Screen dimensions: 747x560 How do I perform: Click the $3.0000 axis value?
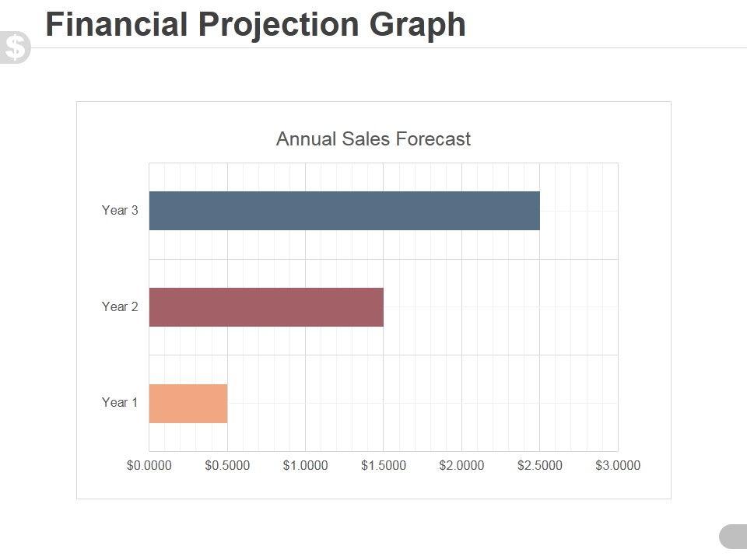618,466
